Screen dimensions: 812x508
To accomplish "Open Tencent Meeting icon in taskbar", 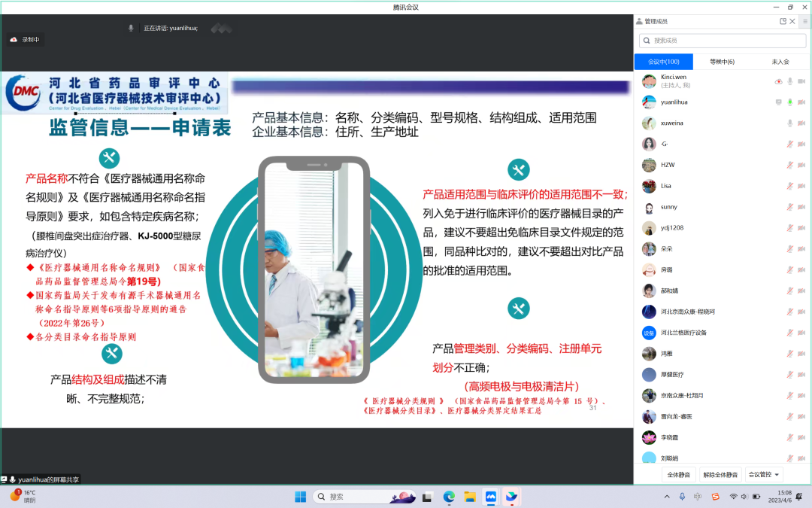I will (491, 497).
